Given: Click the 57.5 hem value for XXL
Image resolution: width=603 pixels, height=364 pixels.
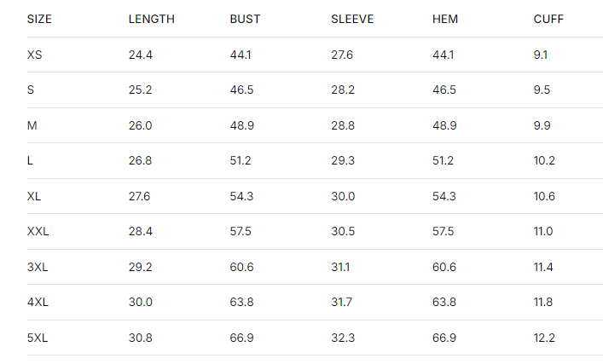Looking at the screenshot, I should (444, 231).
